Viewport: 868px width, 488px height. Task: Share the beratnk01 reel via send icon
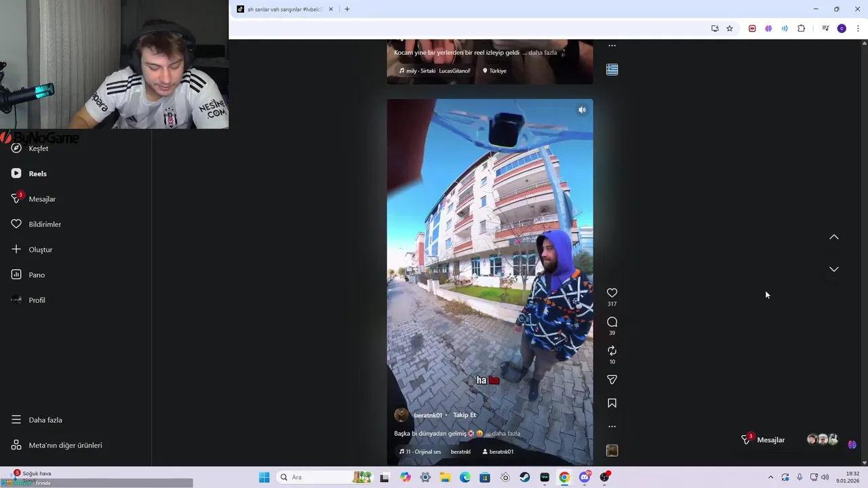click(612, 380)
